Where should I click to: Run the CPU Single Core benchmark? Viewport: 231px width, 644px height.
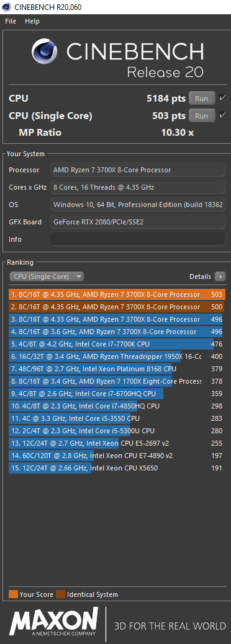click(202, 116)
